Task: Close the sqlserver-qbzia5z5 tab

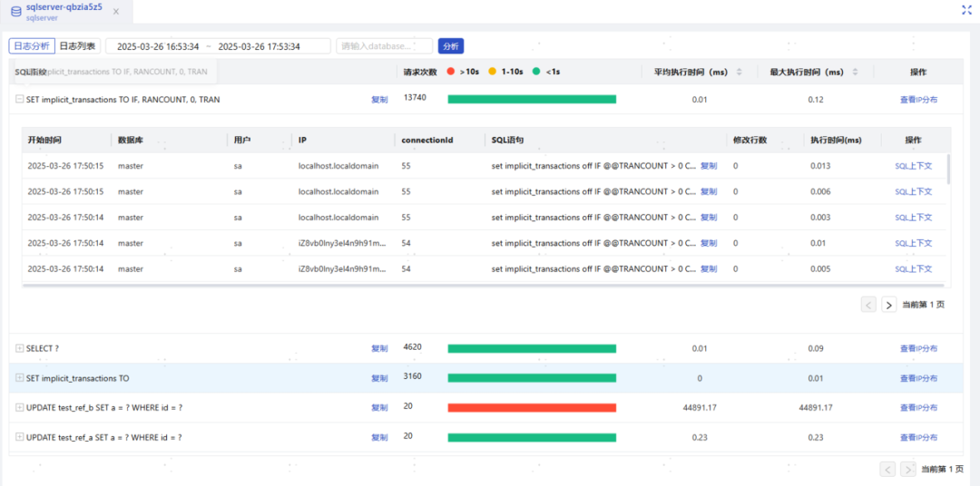Action: coord(115,11)
